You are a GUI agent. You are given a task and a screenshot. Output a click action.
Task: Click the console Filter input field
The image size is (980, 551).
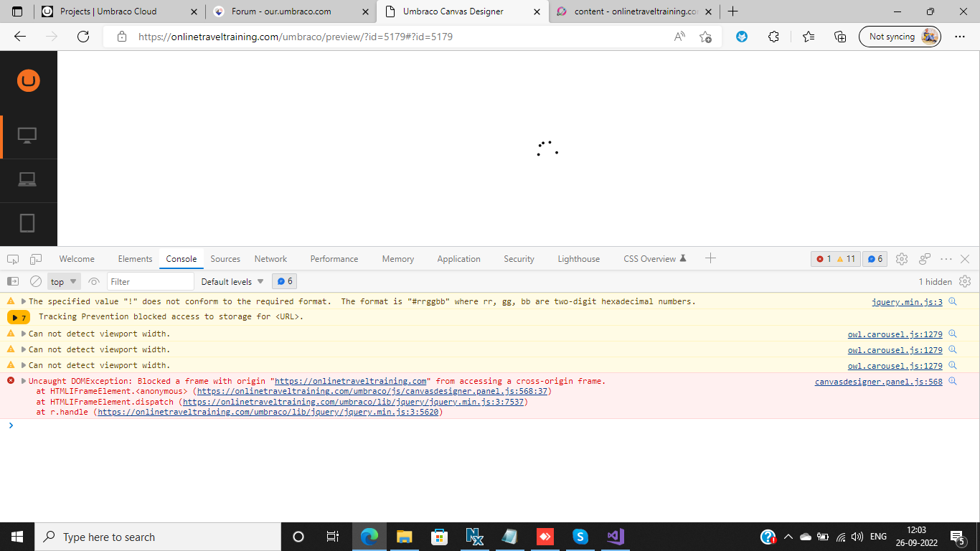(x=151, y=282)
